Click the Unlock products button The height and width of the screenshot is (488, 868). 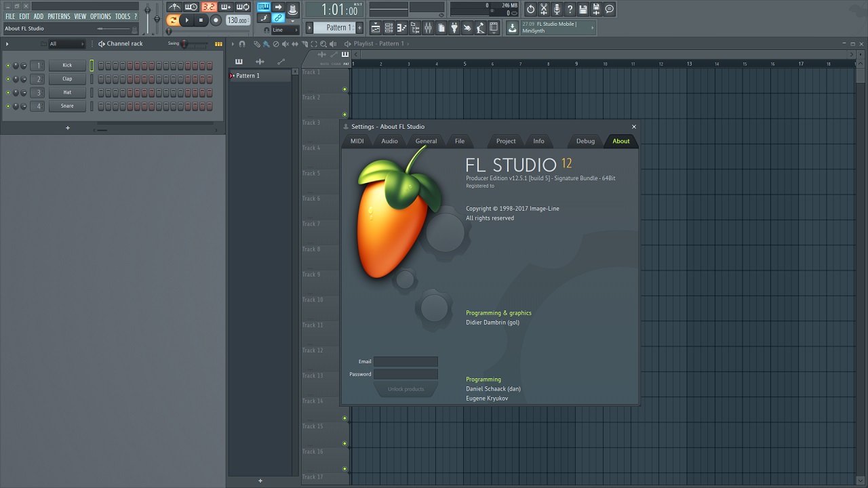[x=406, y=389]
